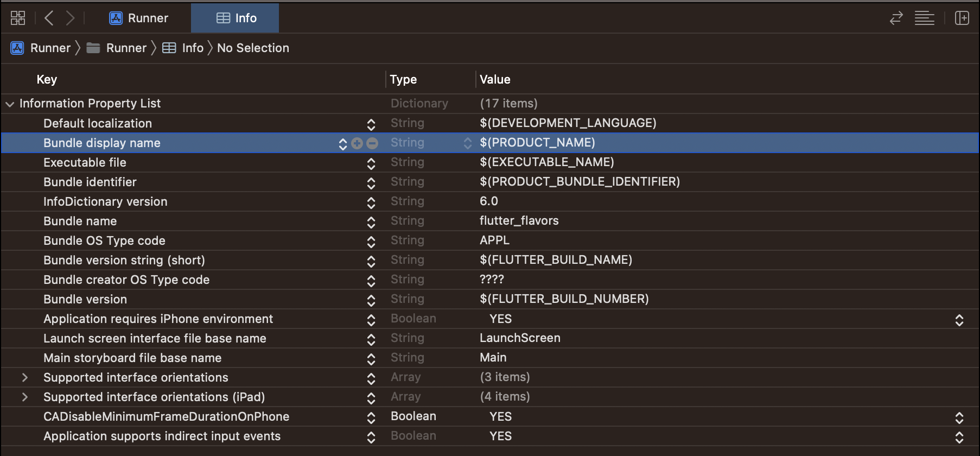The height and width of the screenshot is (456, 980).
Task: Click Info item in breadcrumb
Action: pos(183,48)
